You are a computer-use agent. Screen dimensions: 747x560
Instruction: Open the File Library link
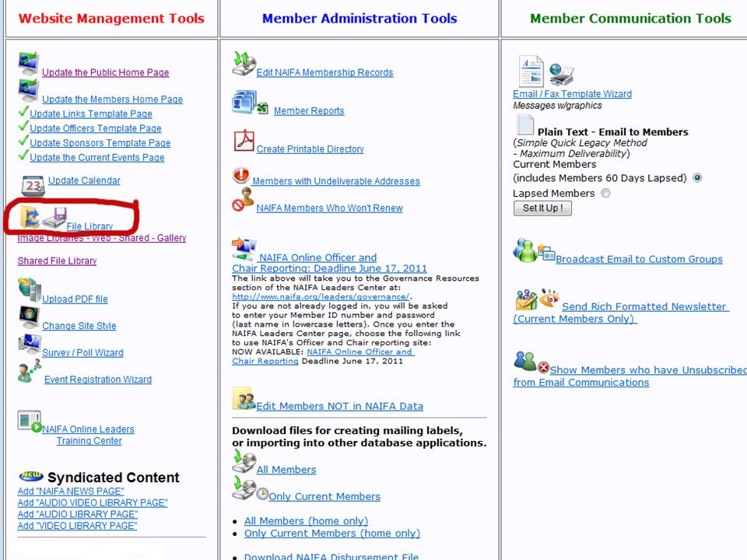[89, 226]
